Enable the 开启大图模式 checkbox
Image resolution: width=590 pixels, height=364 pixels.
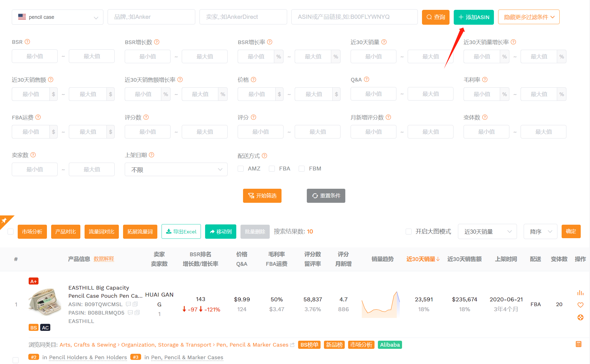pos(409,231)
